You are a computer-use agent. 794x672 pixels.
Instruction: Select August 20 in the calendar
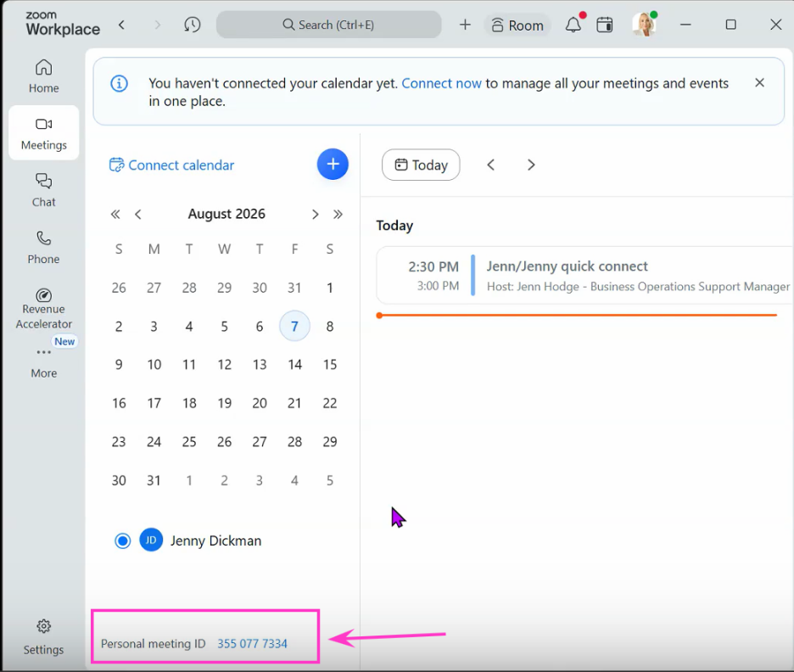[x=260, y=403]
